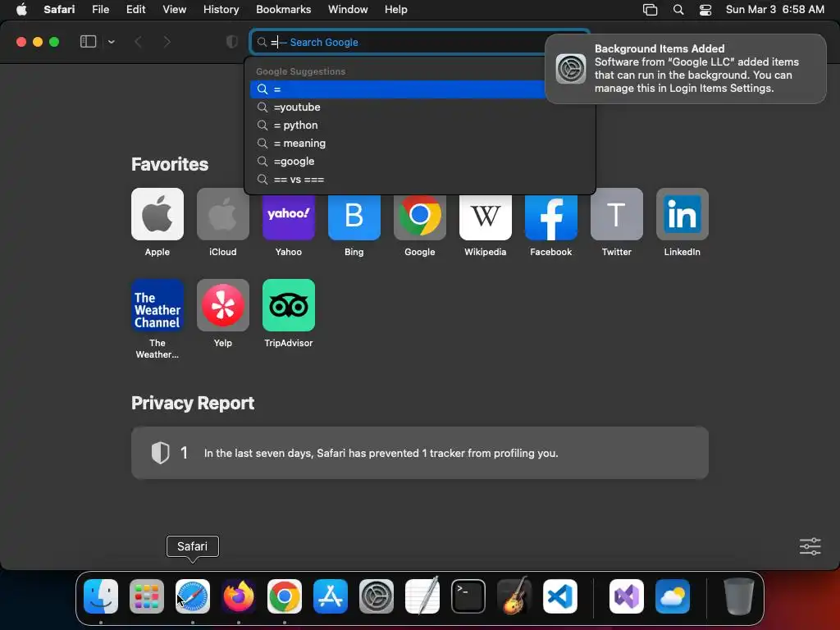Open the TripAdvisor favorite
840x630 pixels.
pyautogui.click(x=288, y=305)
